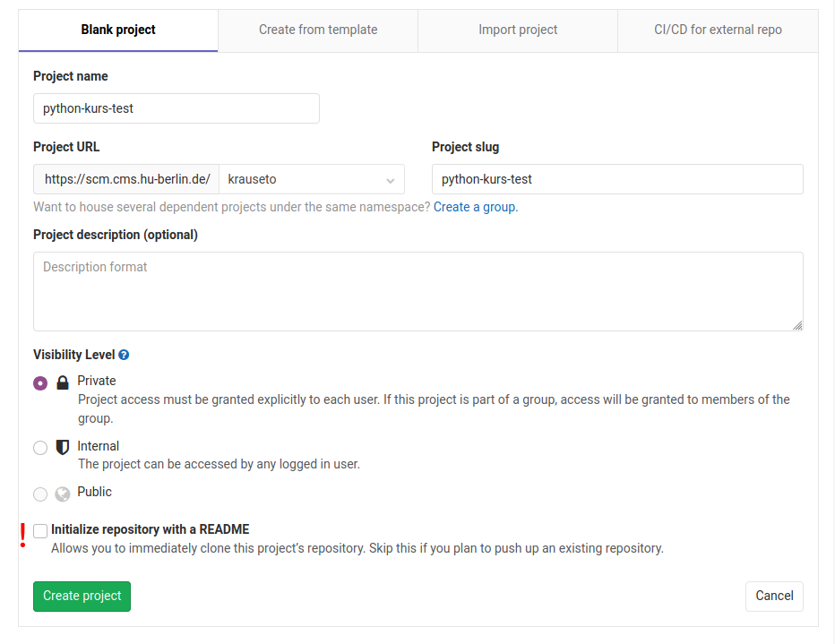Click the red exclamation mark icon
This screenshot has width=835, height=644.
point(22,536)
